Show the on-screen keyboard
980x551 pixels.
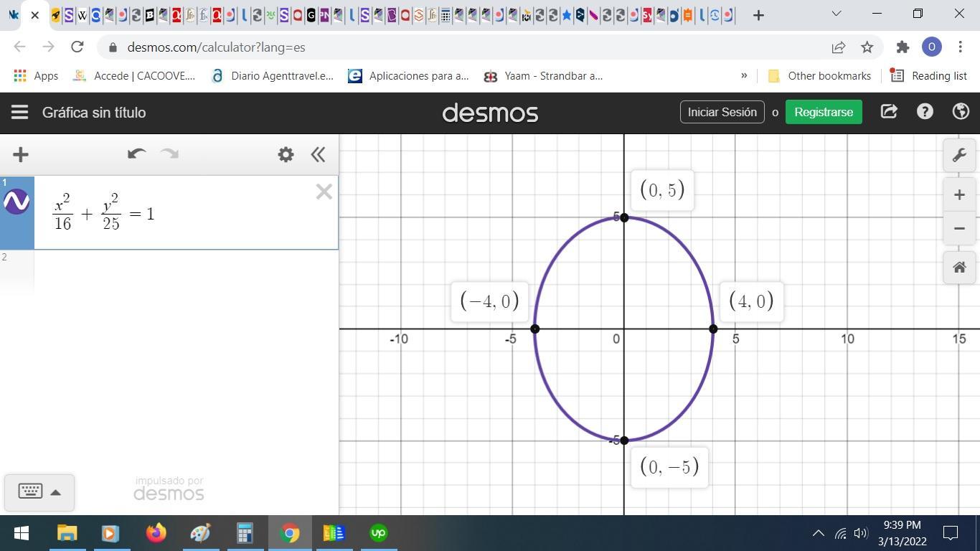tap(39, 491)
